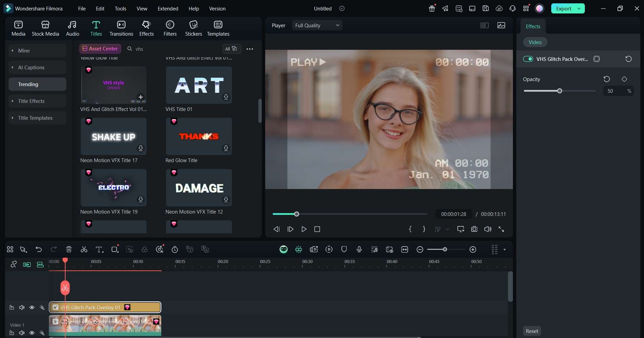The width and height of the screenshot is (644, 338).
Task: Hide the Video 1 track
Action: pyautogui.click(x=32, y=333)
